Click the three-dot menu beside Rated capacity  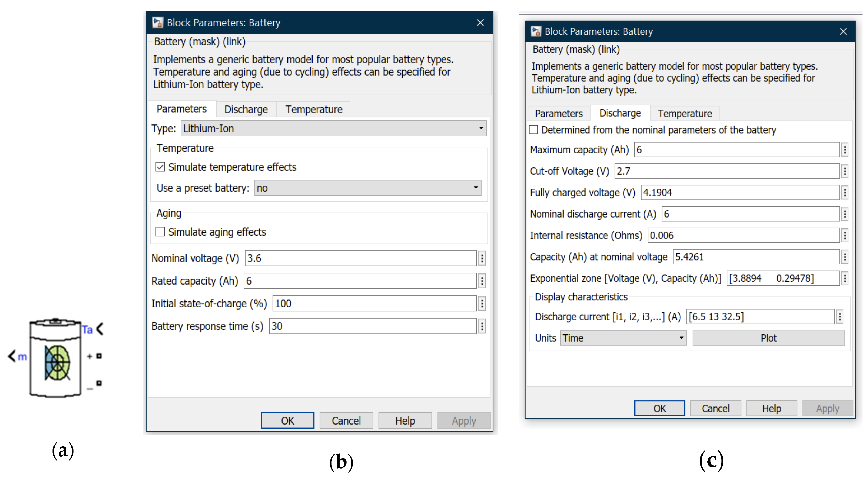tap(482, 281)
